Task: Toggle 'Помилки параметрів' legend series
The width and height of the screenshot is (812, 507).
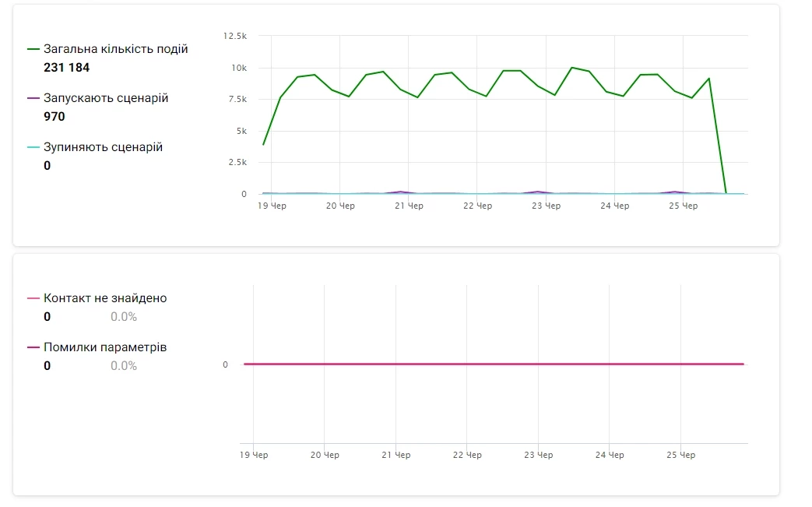Action: [x=105, y=347]
